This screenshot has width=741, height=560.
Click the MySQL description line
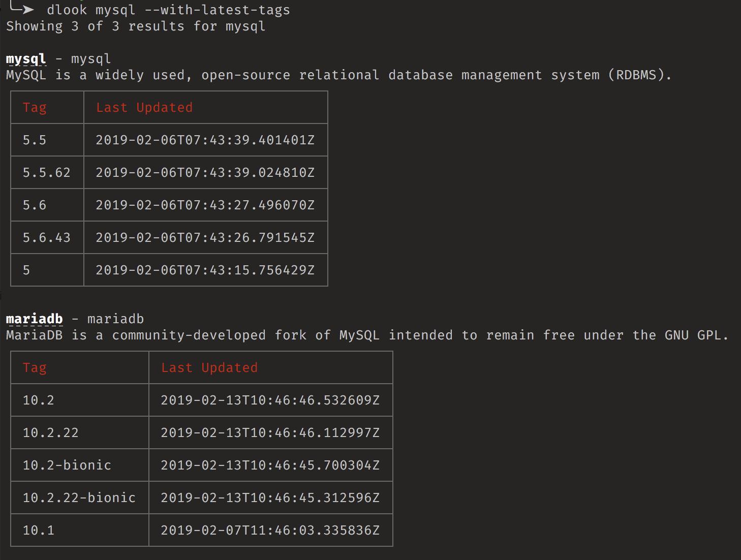[339, 75]
